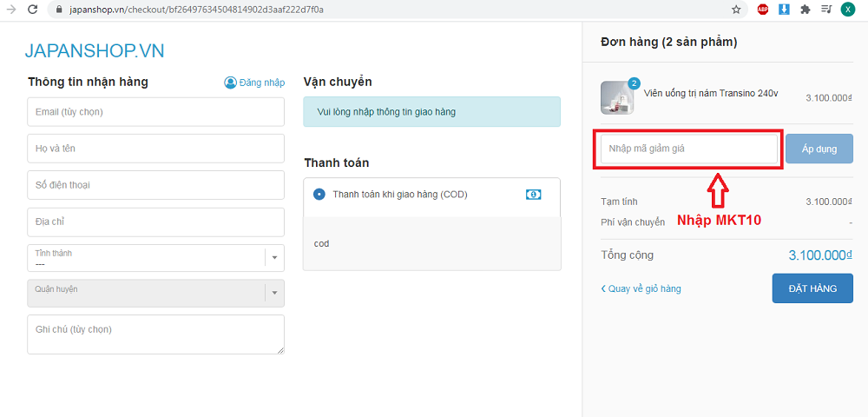Open the Extensions puzzle piece icon
The width and height of the screenshot is (868, 417).
806,9
